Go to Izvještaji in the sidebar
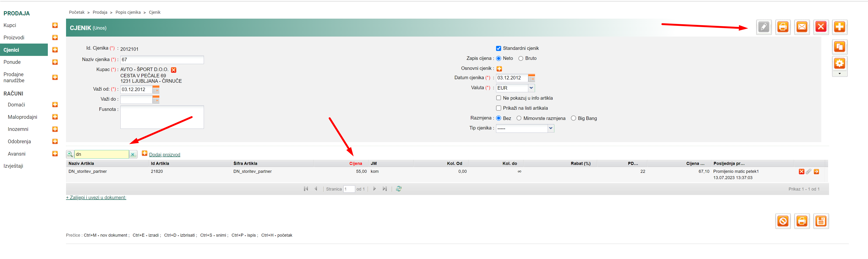The width and height of the screenshot is (868, 259). point(14,166)
